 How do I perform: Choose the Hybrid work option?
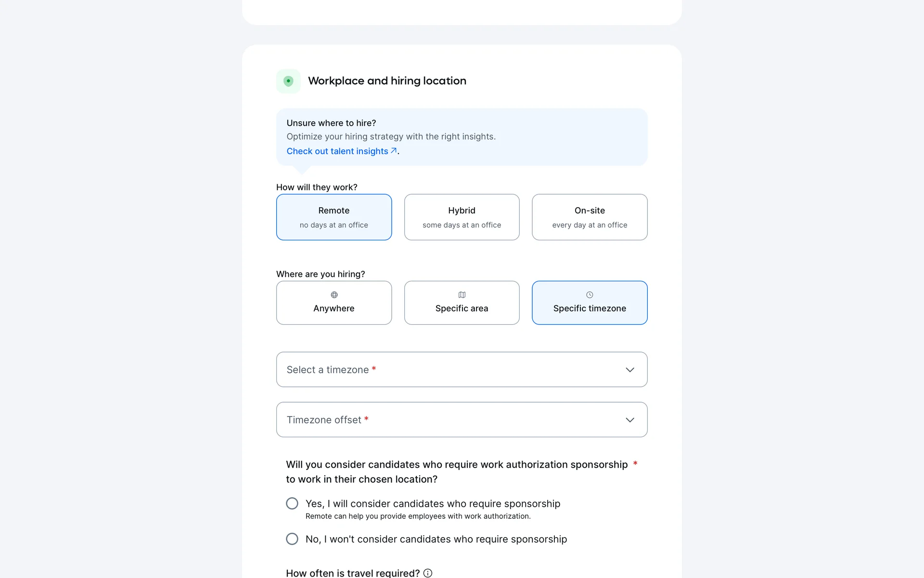tap(462, 217)
